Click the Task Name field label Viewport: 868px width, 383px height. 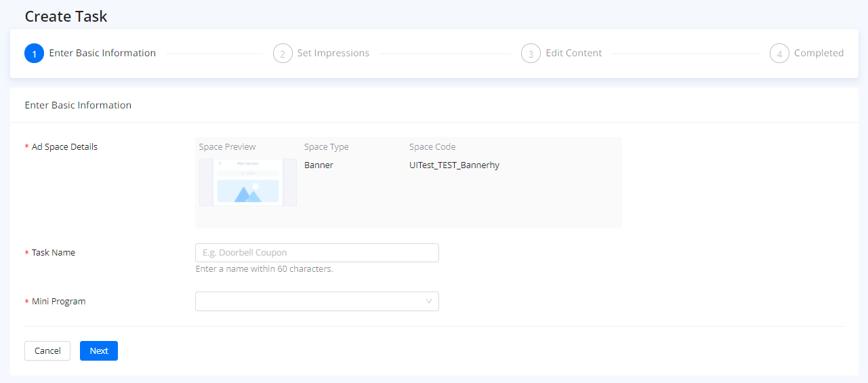(54, 253)
